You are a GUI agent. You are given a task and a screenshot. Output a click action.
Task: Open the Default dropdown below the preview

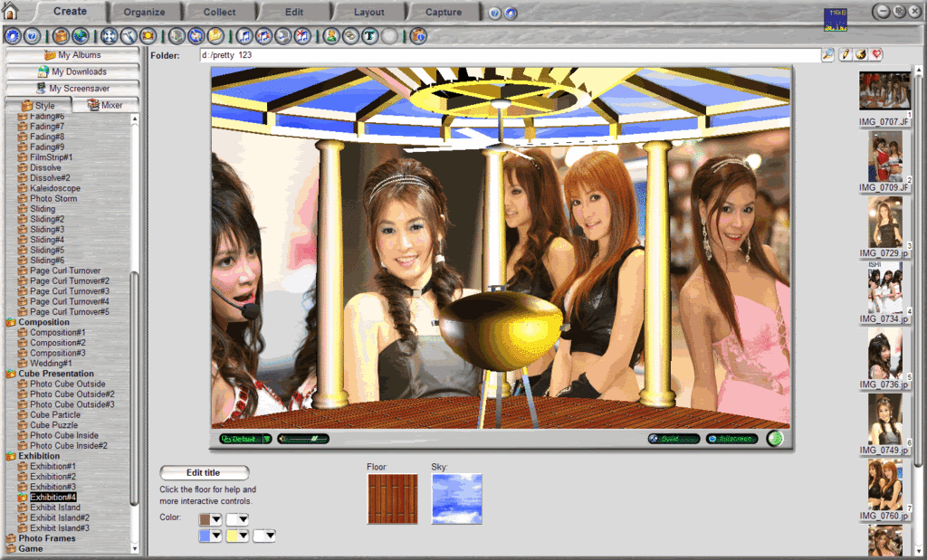tap(245, 439)
